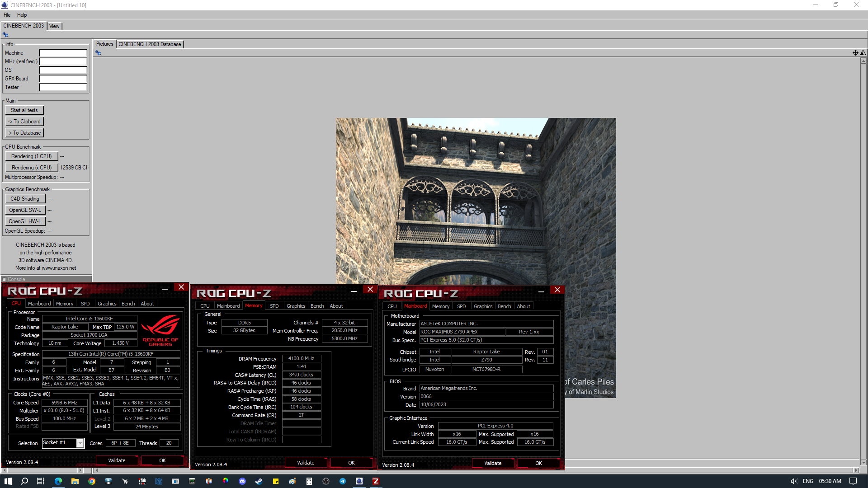Click OK in CPU-Z Memory window

click(351, 463)
